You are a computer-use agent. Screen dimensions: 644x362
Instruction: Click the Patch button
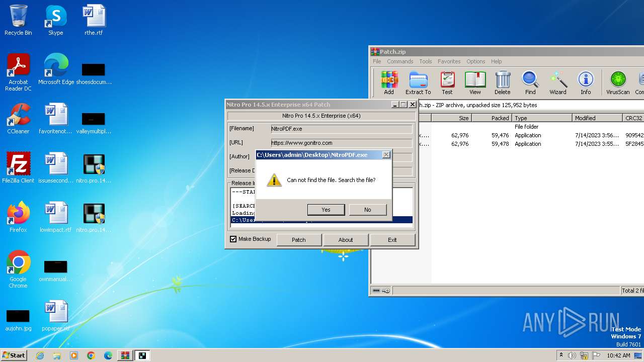(299, 240)
